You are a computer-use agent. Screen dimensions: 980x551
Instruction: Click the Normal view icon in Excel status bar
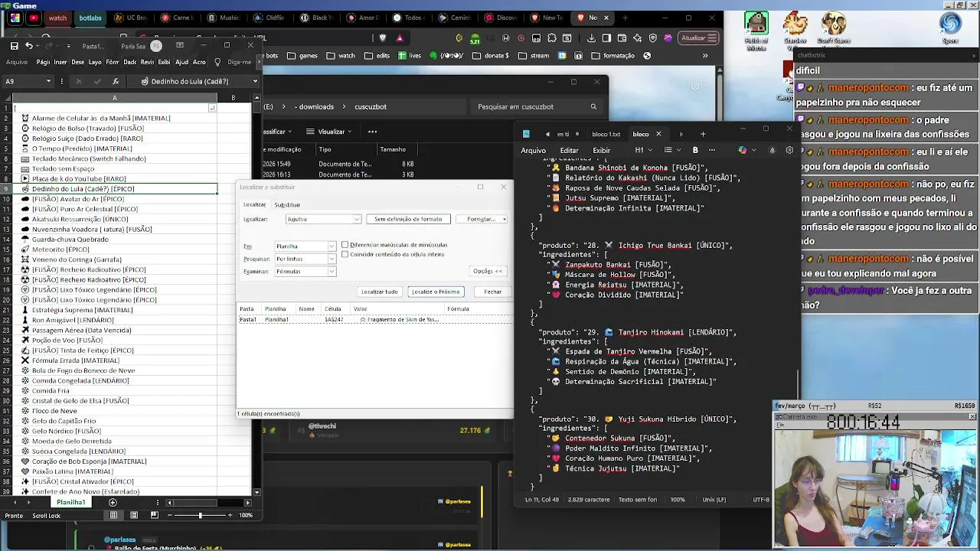pos(114,515)
